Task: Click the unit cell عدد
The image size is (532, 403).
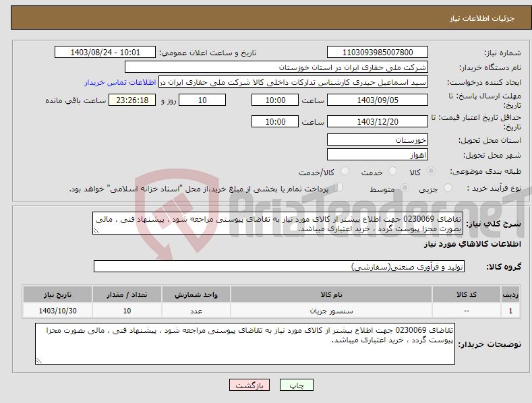Action: click(x=196, y=311)
